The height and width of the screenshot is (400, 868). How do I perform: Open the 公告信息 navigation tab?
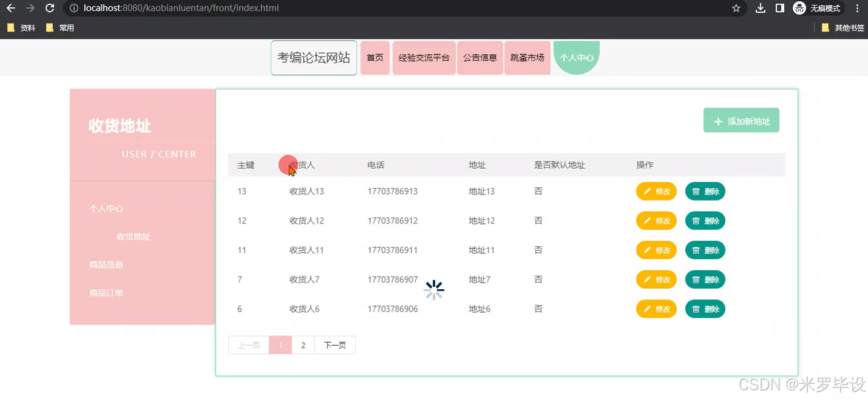(480, 58)
